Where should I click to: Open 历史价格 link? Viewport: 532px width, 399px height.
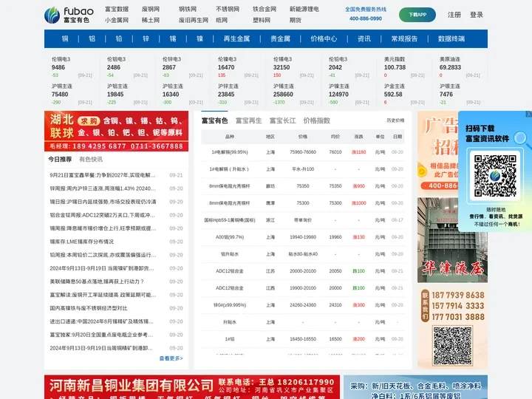tap(395, 120)
